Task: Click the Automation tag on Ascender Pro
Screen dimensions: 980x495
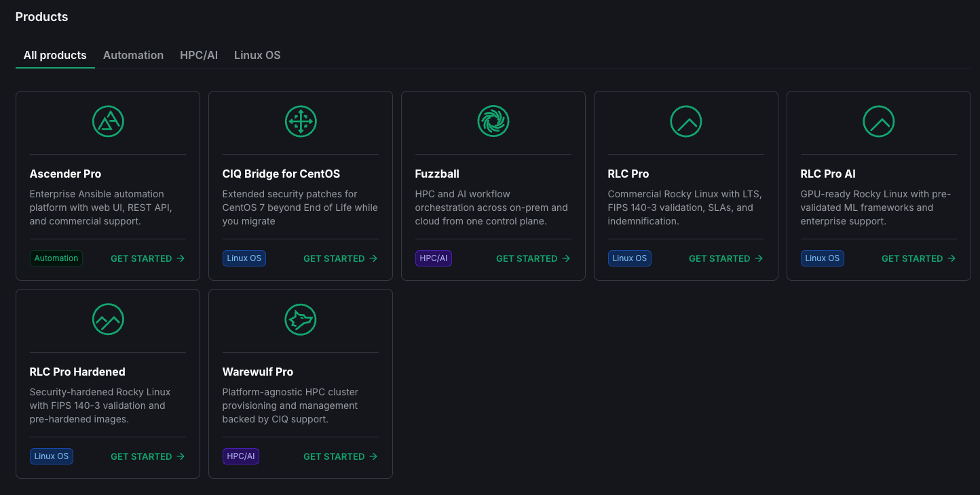Action: (56, 258)
